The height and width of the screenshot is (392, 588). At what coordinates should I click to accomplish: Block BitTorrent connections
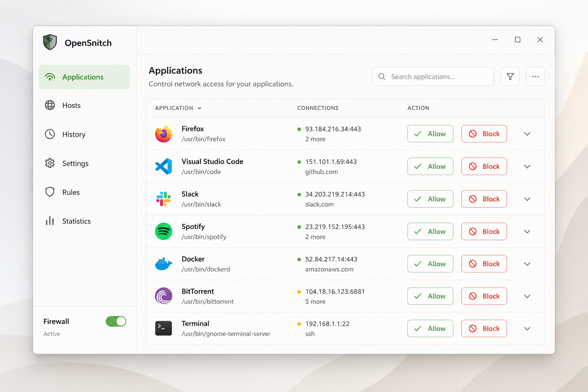pyautogui.click(x=484, y=296)
